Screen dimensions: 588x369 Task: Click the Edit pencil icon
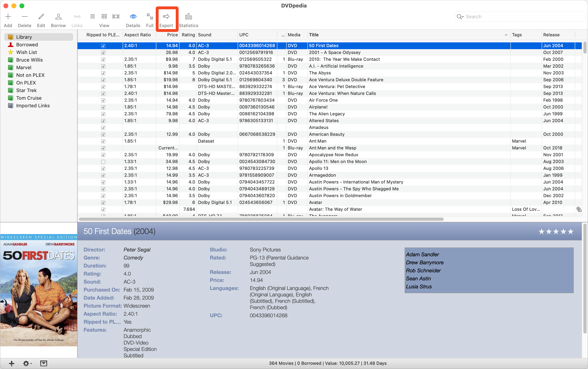pos(41,17)
